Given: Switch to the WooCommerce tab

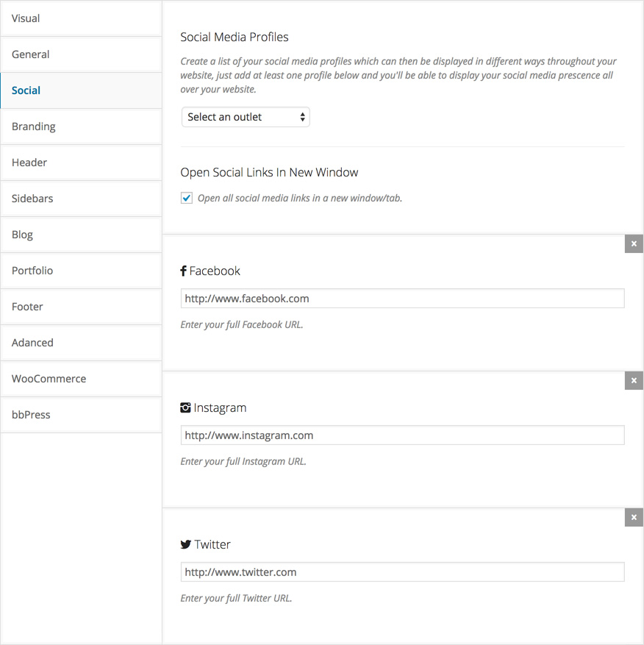Looking at the screenshot, I should pos(81,379).
